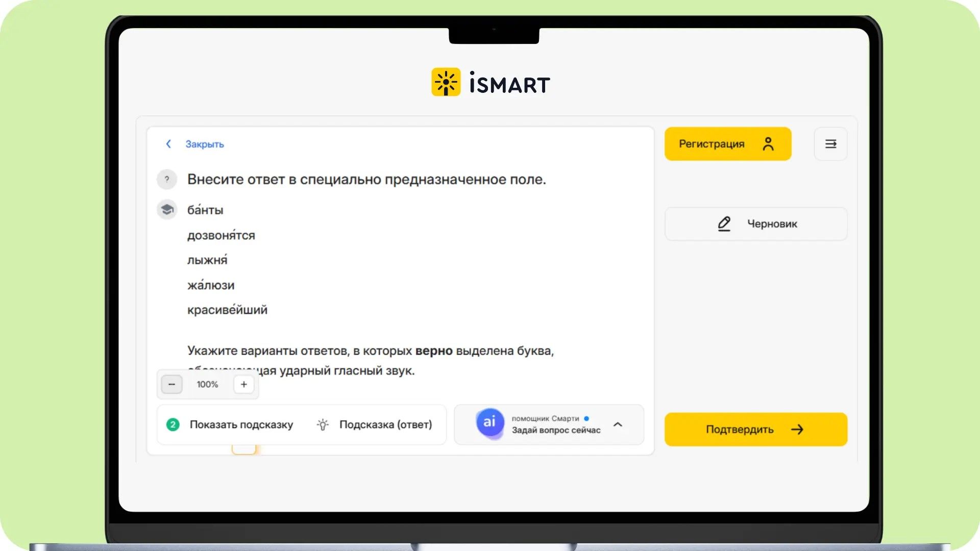
Task: Increase zoom with plus button
Action: coord(244,384)
